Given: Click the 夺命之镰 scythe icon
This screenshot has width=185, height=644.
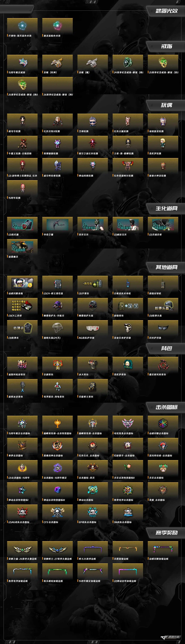Looking at the screenshot, I should click(x=57, y=225).
